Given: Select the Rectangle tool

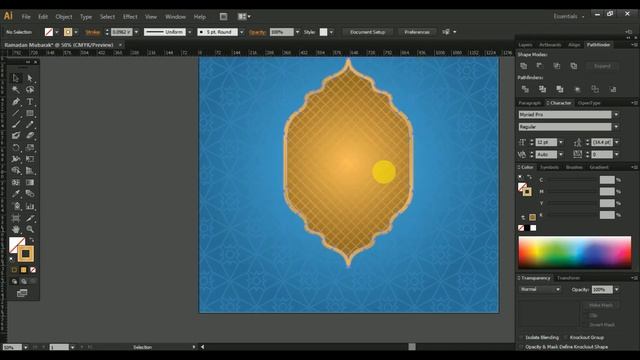Looking at the screenshot, I should (x=30, y=113).
